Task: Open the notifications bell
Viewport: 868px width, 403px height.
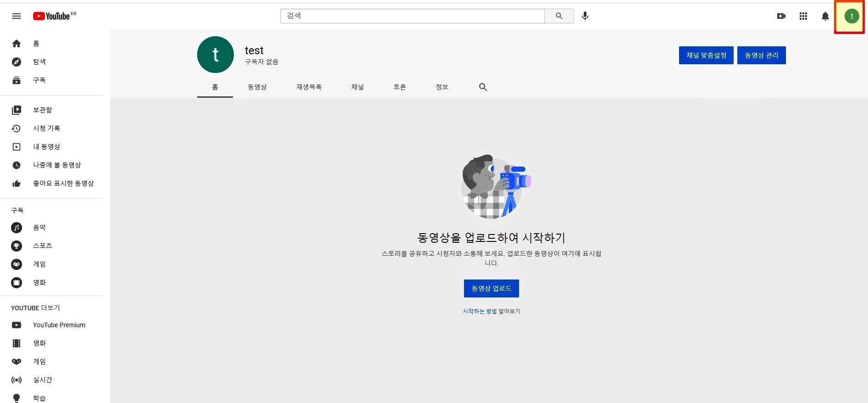Action: (x=825, y=16)
